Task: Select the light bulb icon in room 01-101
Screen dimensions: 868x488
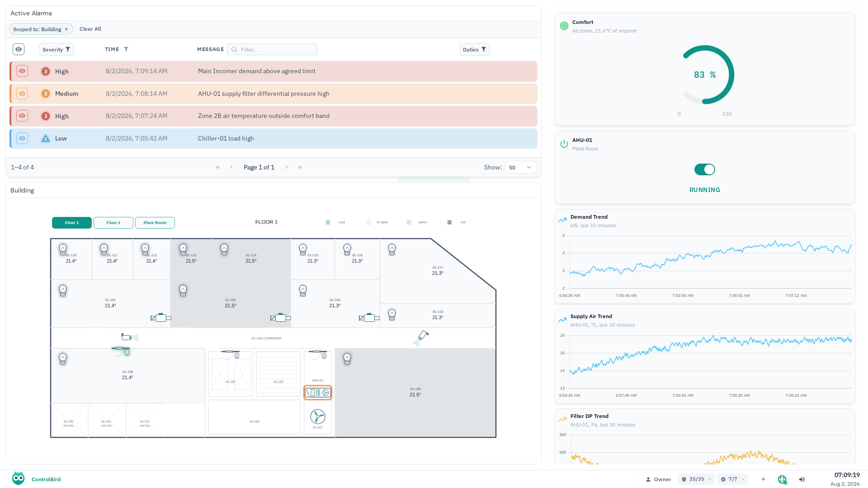Action: coord(63,291)
